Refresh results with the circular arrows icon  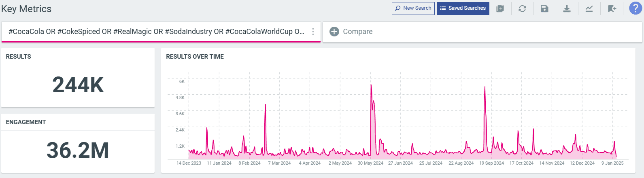point(522,8)
